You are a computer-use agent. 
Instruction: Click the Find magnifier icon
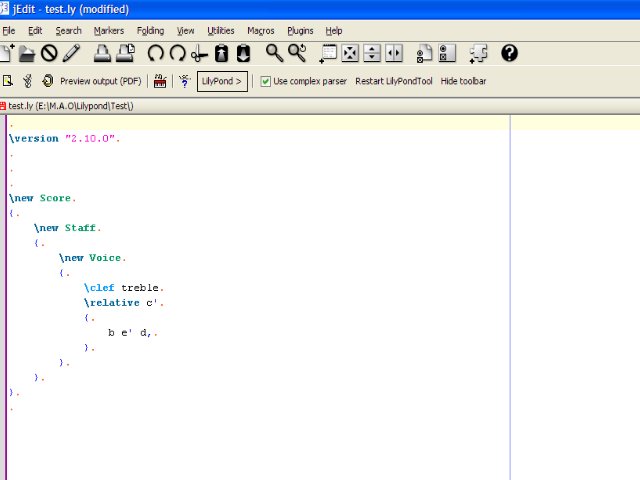[274, 53]
